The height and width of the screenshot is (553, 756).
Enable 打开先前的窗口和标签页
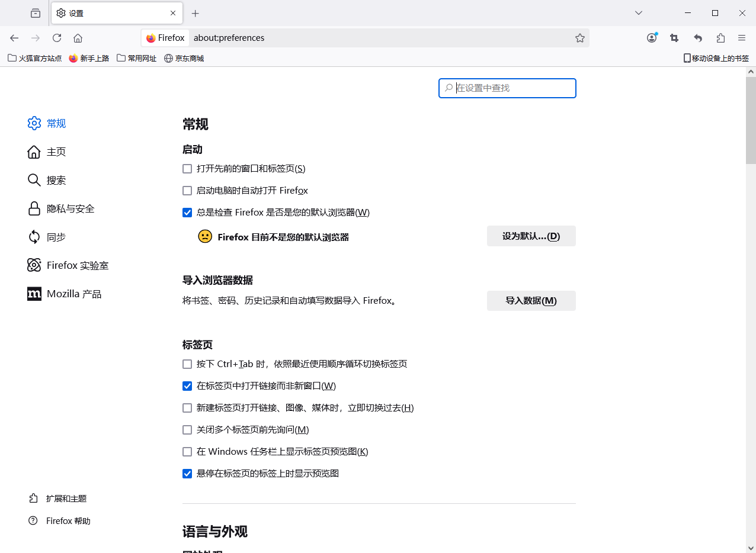(187, 169)
